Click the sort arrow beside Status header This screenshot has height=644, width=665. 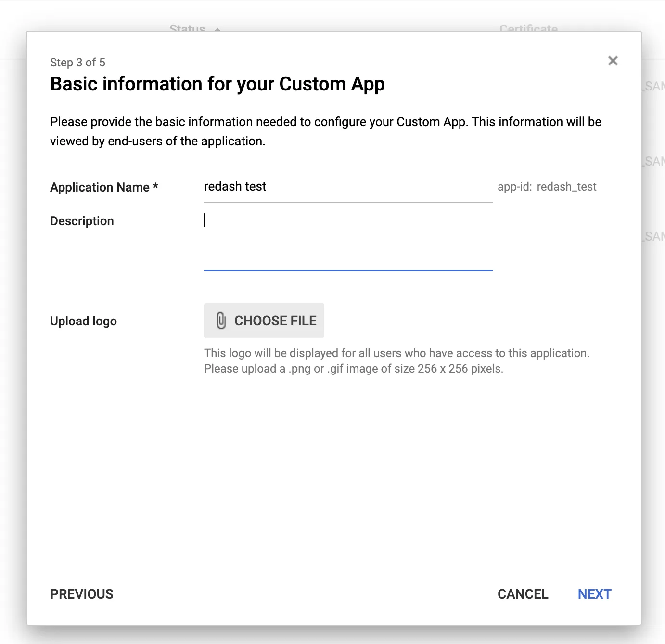217,29
